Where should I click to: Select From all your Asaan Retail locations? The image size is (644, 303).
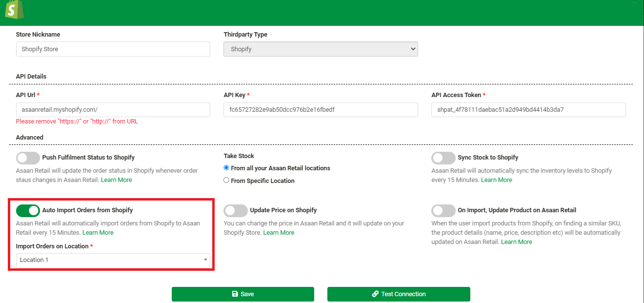pyautogui.click(x=226, y=168)
